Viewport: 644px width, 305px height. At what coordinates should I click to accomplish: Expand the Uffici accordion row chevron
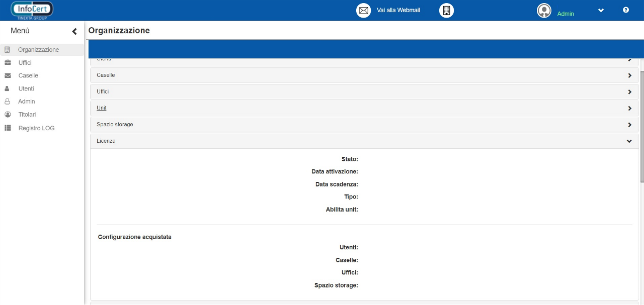pyautogui.click(x=629, y=92)
